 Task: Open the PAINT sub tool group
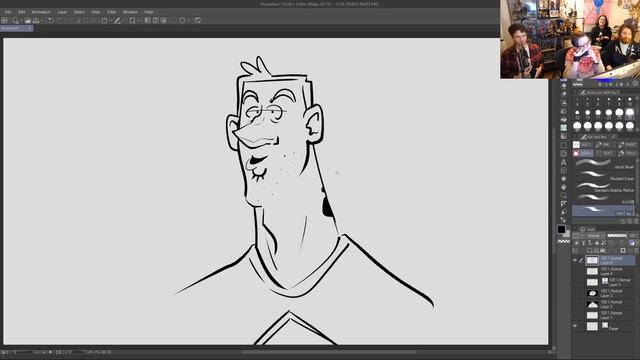(x=627, y=145)
